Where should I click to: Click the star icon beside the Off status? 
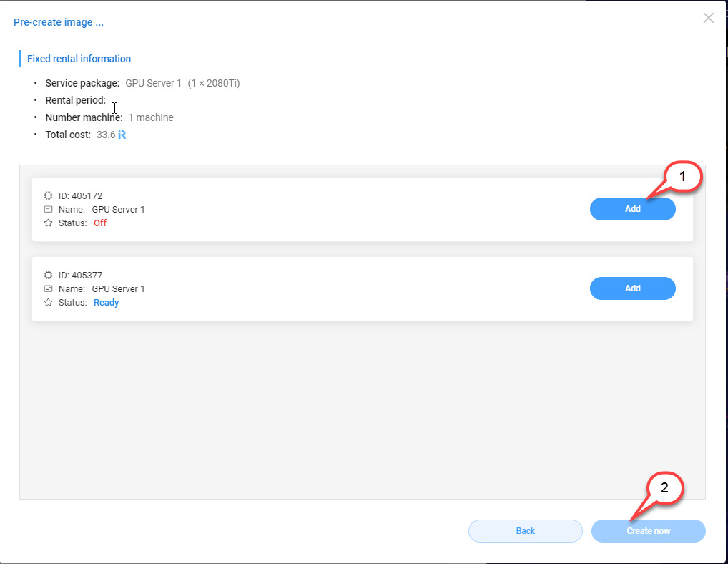(49, 223)
